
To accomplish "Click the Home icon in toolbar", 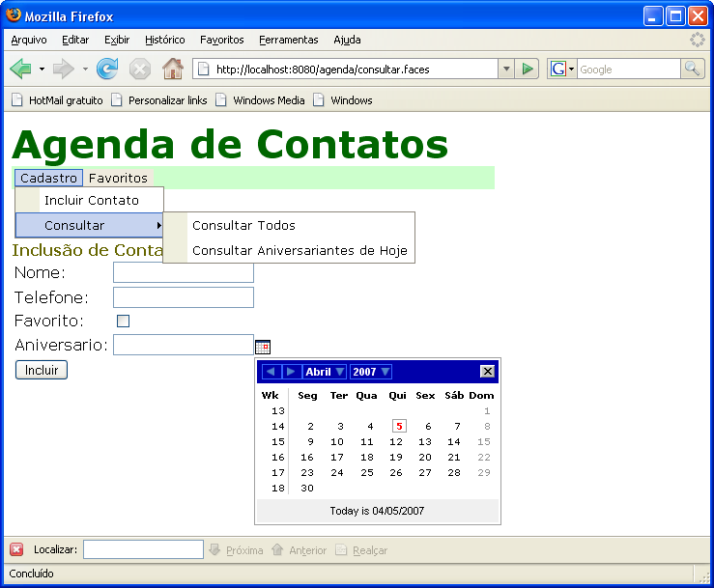I will point(173,69).
